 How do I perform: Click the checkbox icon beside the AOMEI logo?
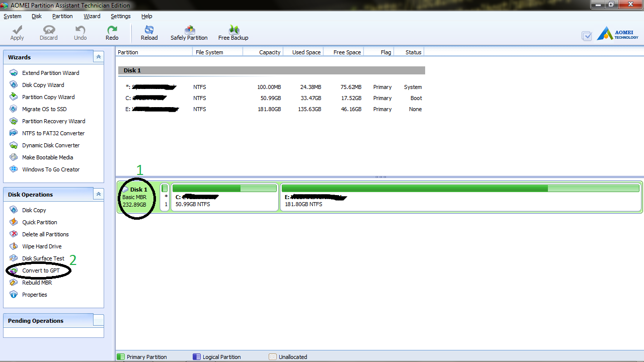click(x=586, y=36)
